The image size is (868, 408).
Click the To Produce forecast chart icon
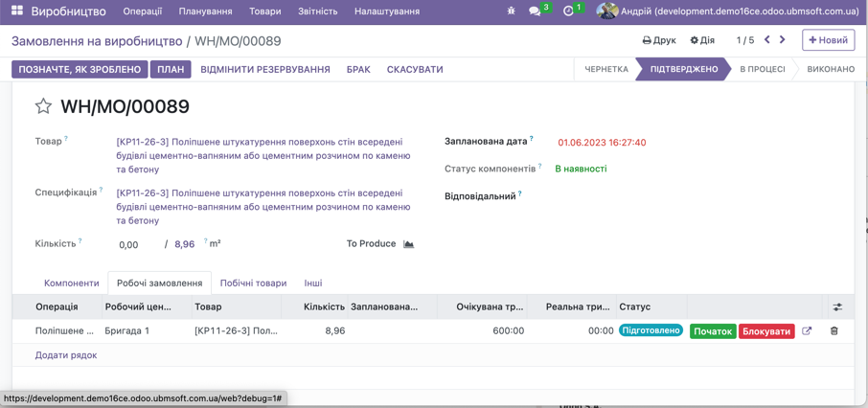tap(409, 244)
